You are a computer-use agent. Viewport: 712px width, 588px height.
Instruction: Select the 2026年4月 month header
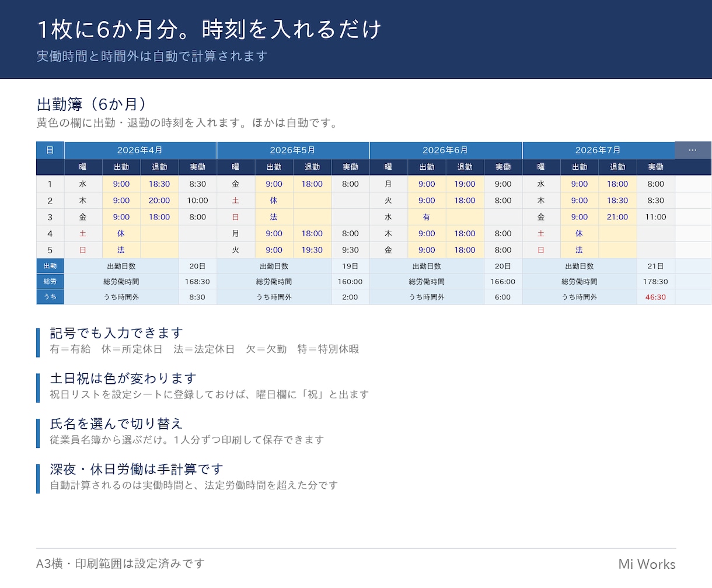(140, 150)
